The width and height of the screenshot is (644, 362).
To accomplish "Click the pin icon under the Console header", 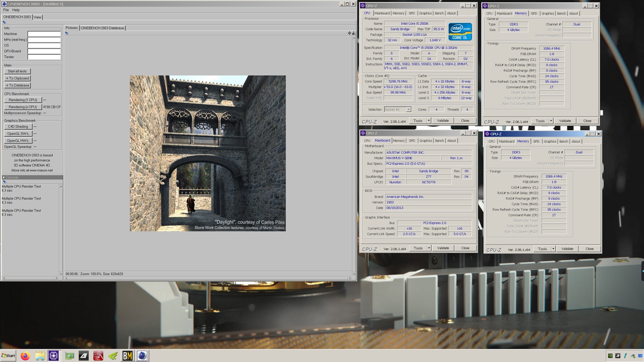I will (4, 182).
